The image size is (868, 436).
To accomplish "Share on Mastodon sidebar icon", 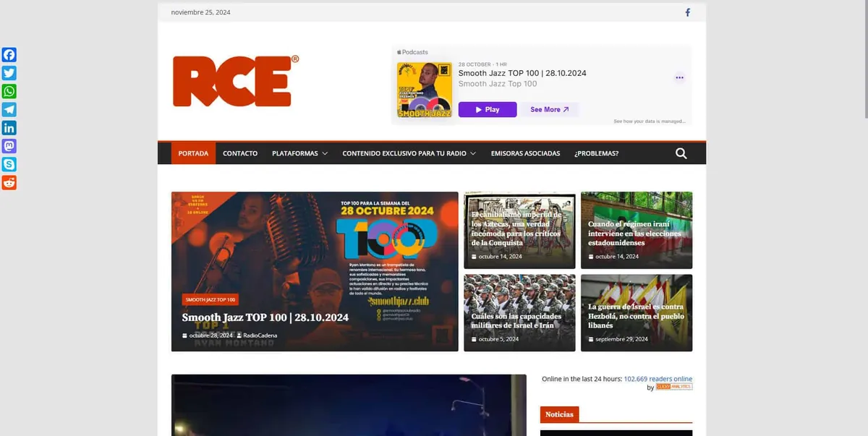I will click(x=9, y=146).
